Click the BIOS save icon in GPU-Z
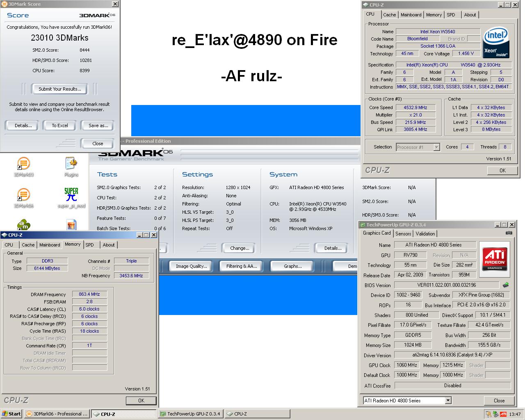 pyautogui.click(x=506, y=285)
